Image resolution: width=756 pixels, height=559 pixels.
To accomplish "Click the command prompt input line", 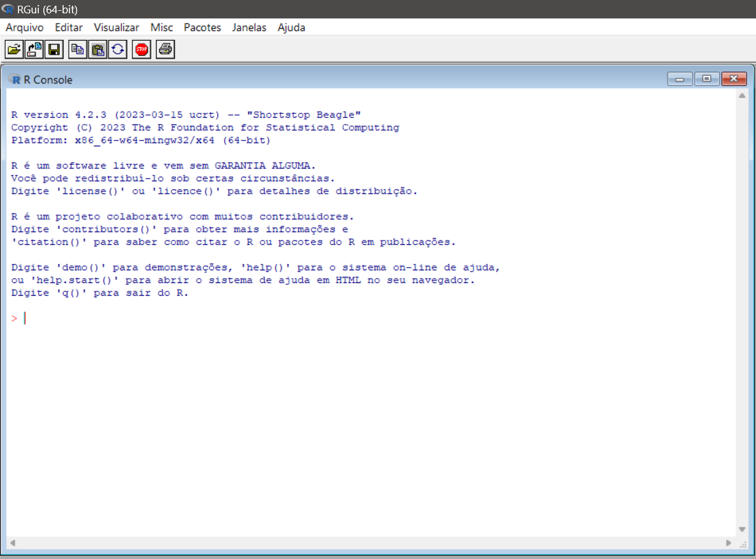I will (371, 318).
